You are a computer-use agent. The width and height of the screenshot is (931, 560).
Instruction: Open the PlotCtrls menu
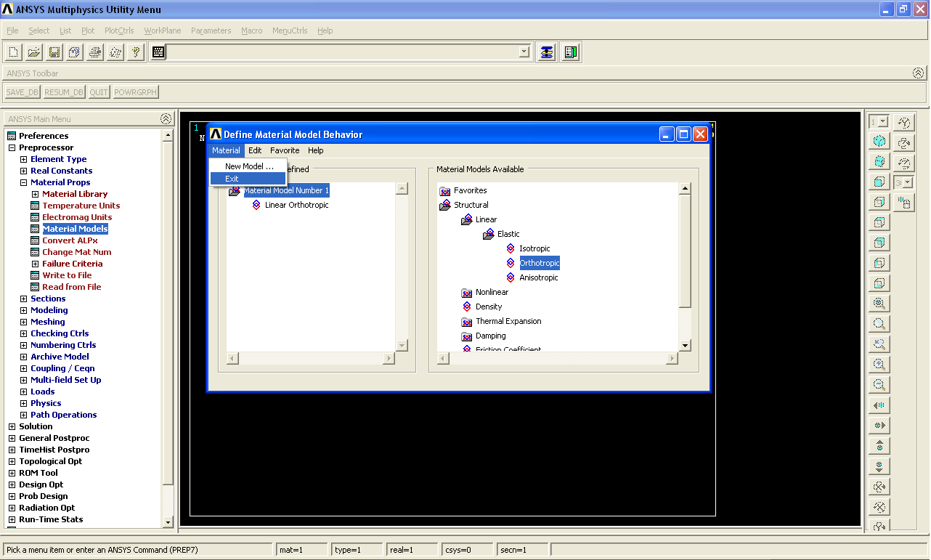119,31
